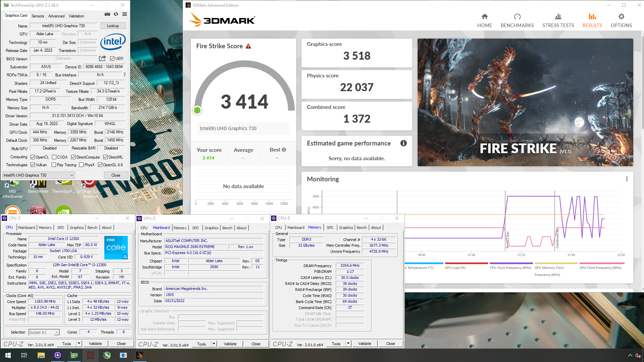This screenshot has width=644, height=362.
Task: Click Validate in first CPU-Z window
Action: 95,344
